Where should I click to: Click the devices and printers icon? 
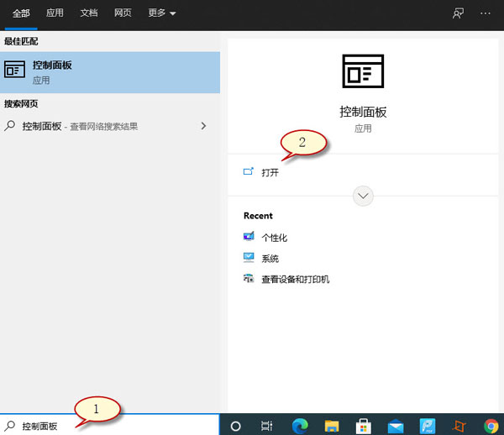[249, 278]
